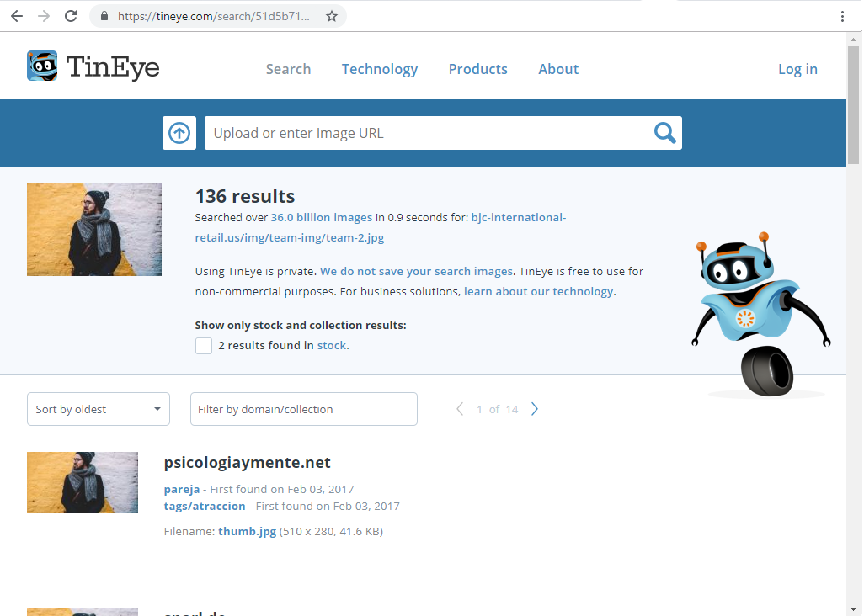Click the searched image thumbnail
The height and width of the screenshot is (616, 864).
pos(94,230)
